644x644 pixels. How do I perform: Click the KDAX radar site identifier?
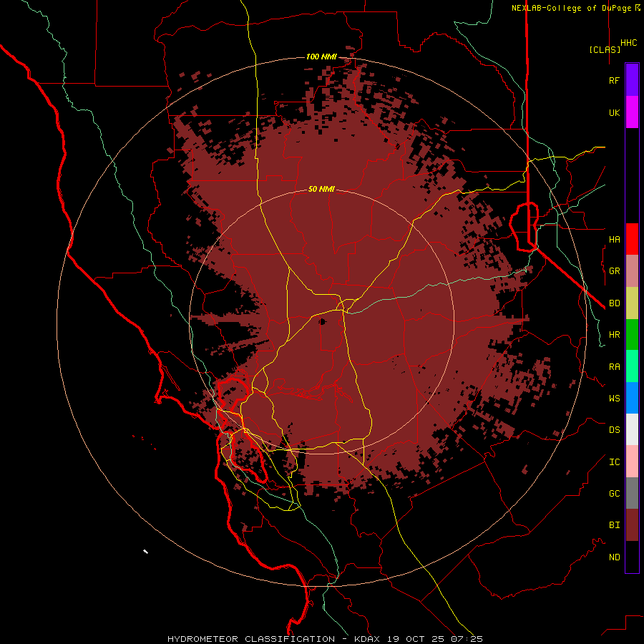point(367,639)
